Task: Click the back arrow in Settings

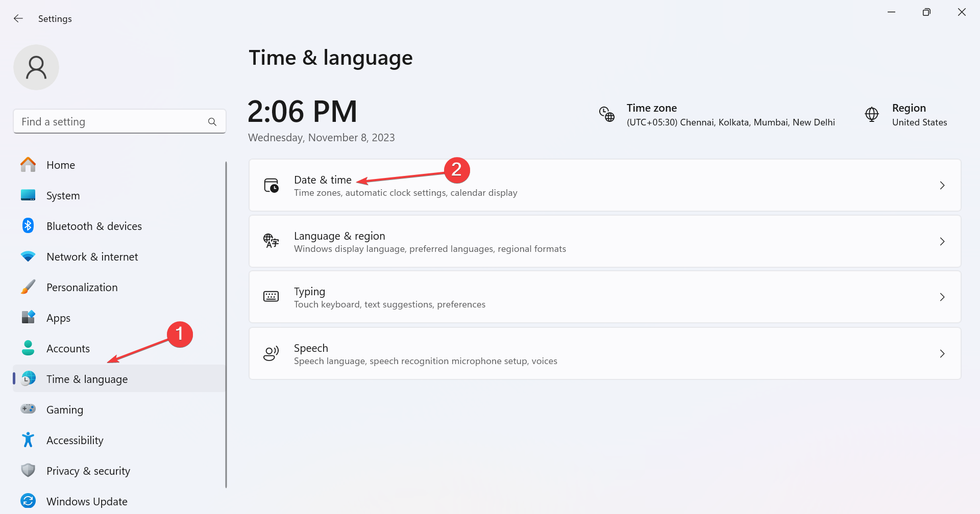Action: coord(18,19)
